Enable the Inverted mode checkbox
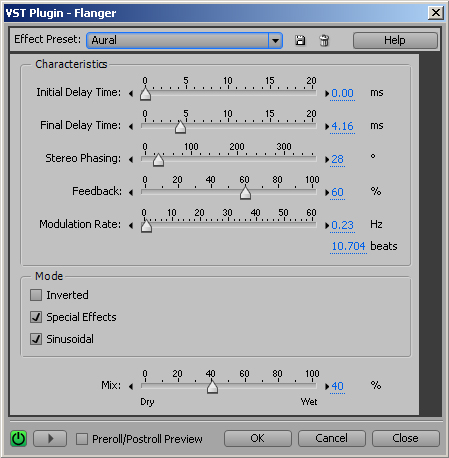 coord(36,295)
